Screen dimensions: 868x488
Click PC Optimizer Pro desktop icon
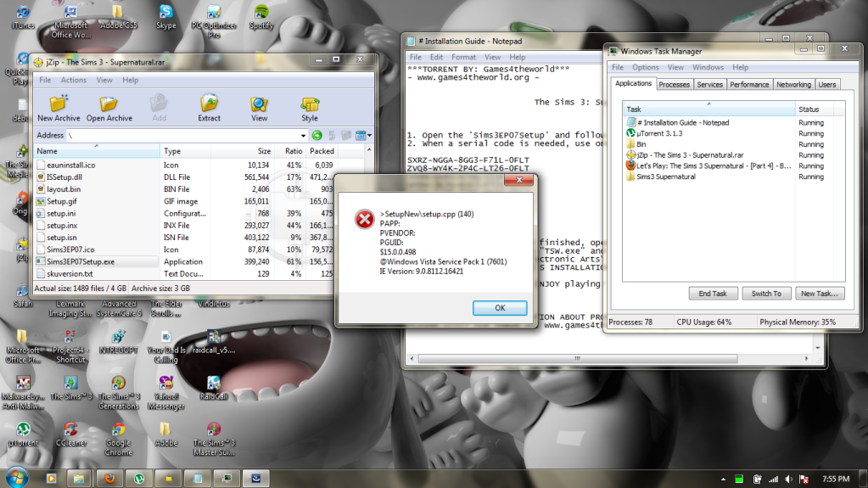click(x=214, y=21)
